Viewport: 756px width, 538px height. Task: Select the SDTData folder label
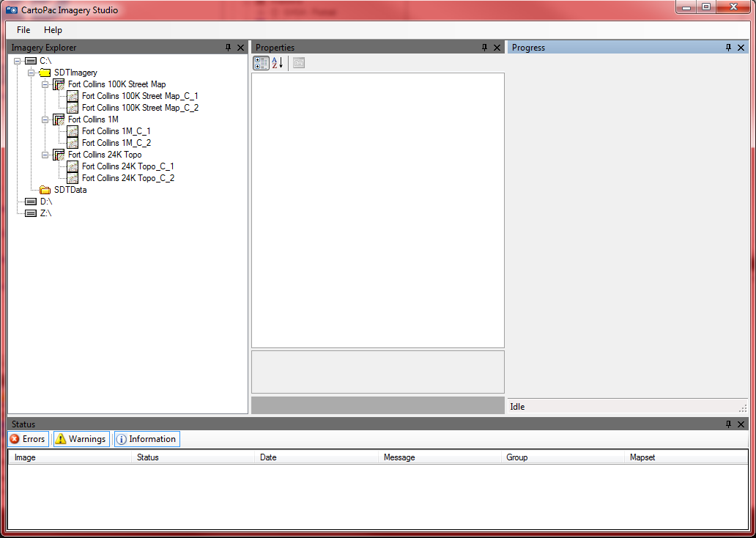pos(70,190)
